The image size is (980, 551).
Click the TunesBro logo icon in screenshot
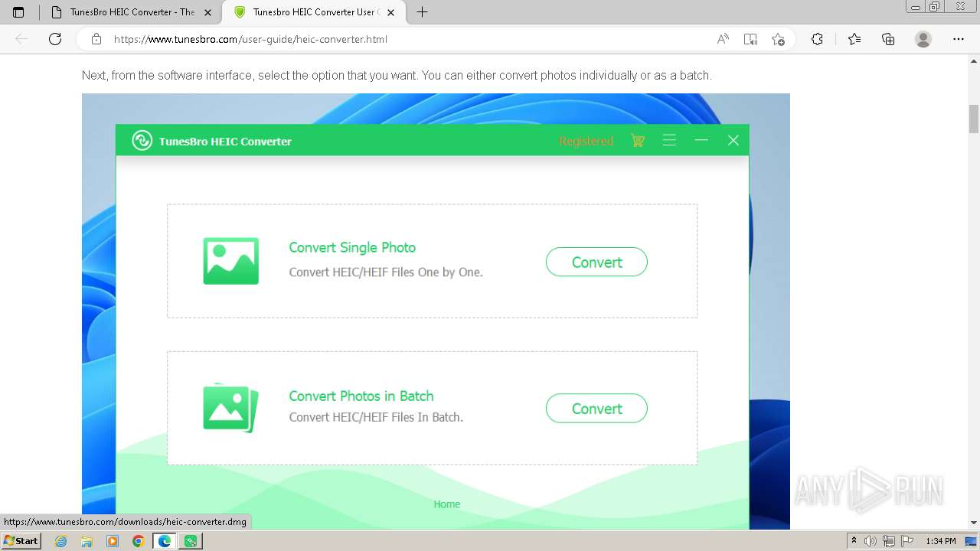[142, 141]
